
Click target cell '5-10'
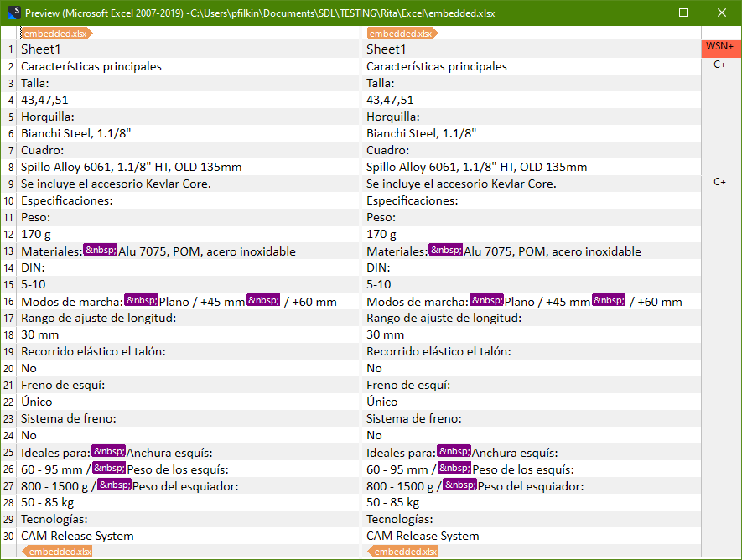pyautogui.click(x=379, y=284)
